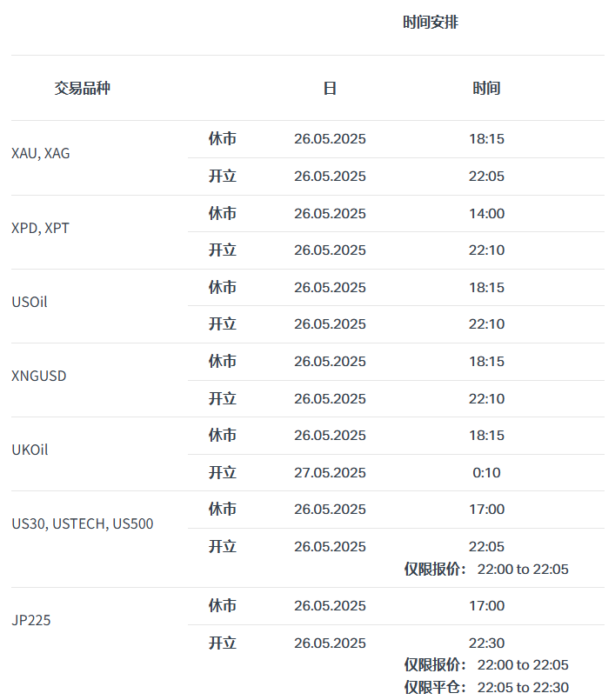This screenshot has height=700, width=615.
Task: Select the XPD, XPT instrument cell
Action: 41,228
